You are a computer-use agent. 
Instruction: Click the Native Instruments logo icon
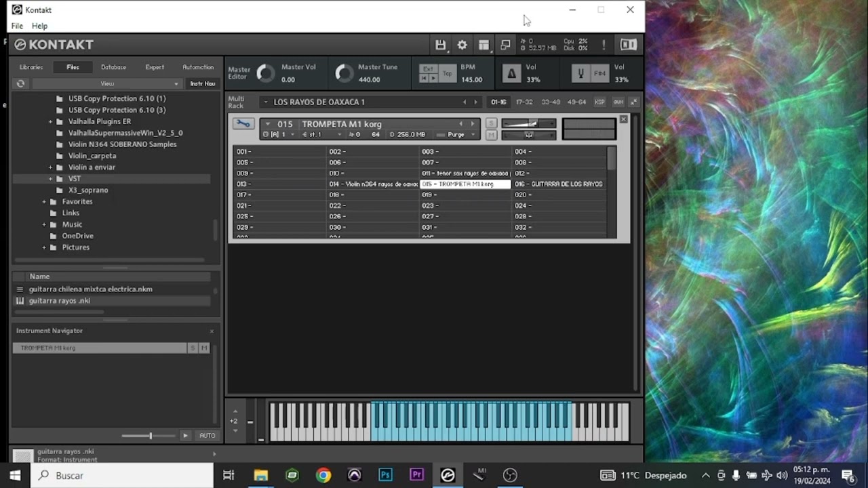tap(629, 45)
